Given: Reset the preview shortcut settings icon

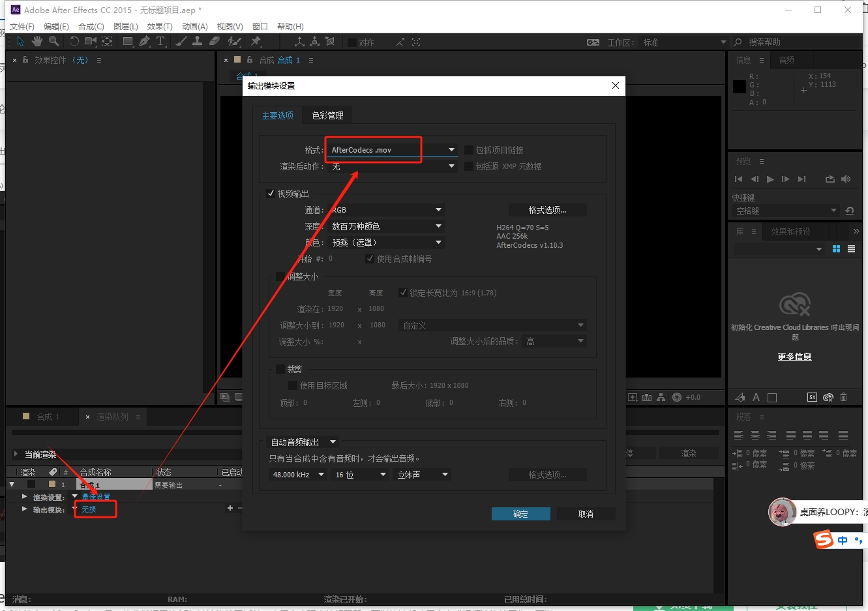Looking at the screenshot, I should [849, 211].
